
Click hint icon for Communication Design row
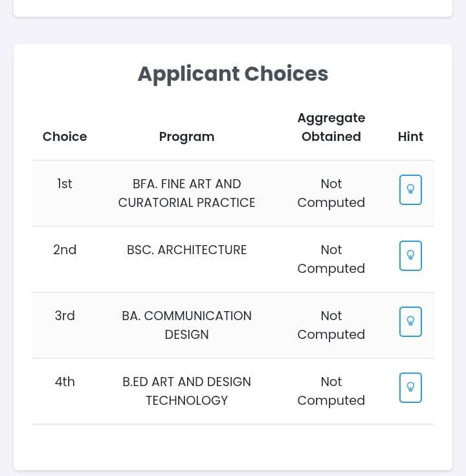[x=410, y=322]
